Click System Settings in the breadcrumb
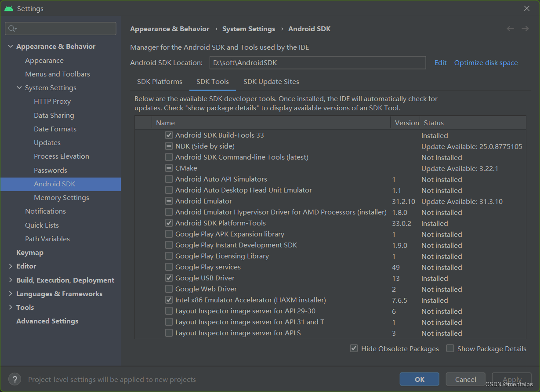 249,29
